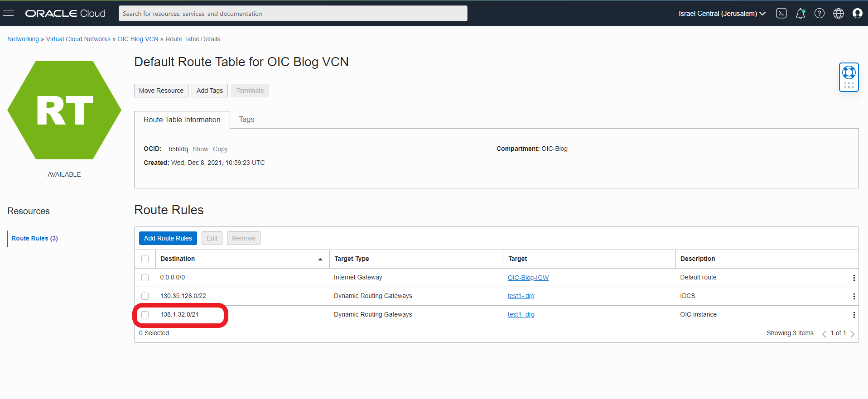
Task: Click the Add Tags button
Action: point(210,91)
